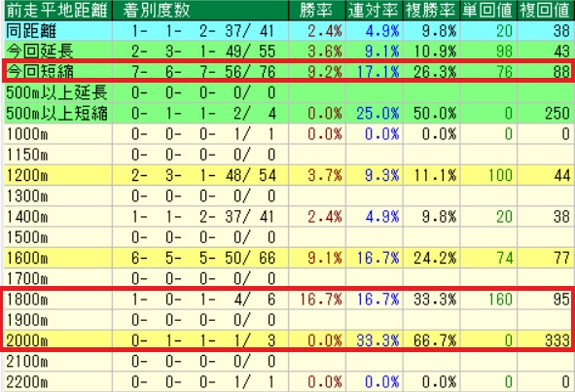Select 26.3% value in 今回短縮 row
The height and width of the screenshot is (392, 575).
click(x=435, y=72)
